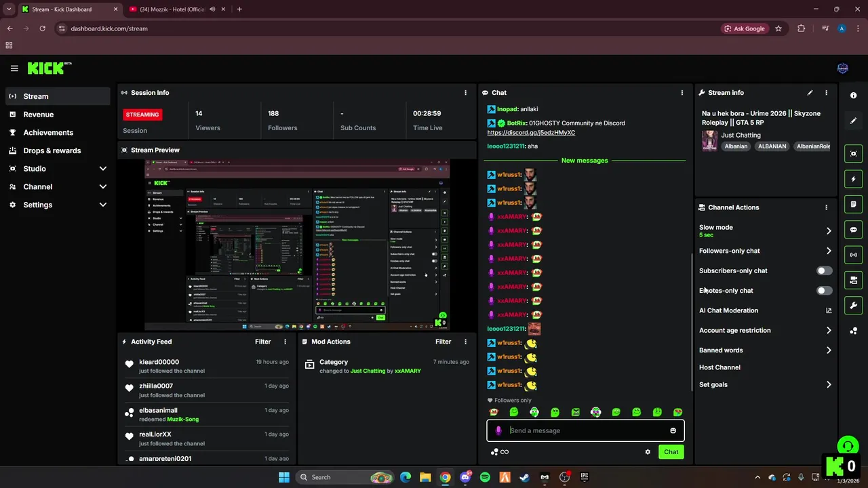Select Stream in left navigation

click(58, 96)
